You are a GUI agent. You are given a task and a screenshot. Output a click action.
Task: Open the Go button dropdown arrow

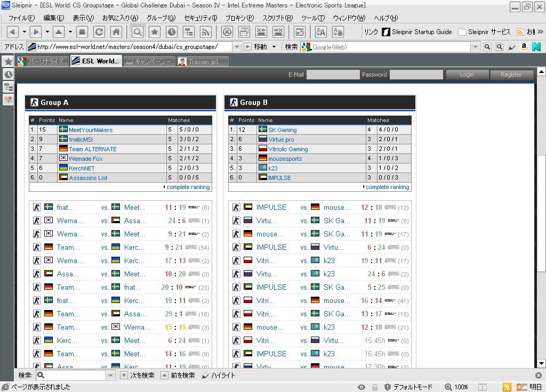click(274, 47)
